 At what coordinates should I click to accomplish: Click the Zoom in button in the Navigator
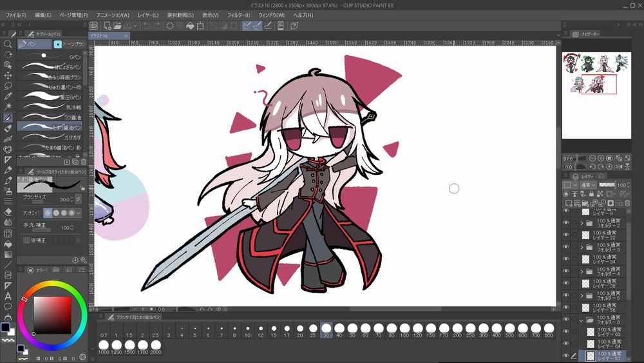(601, 158)
